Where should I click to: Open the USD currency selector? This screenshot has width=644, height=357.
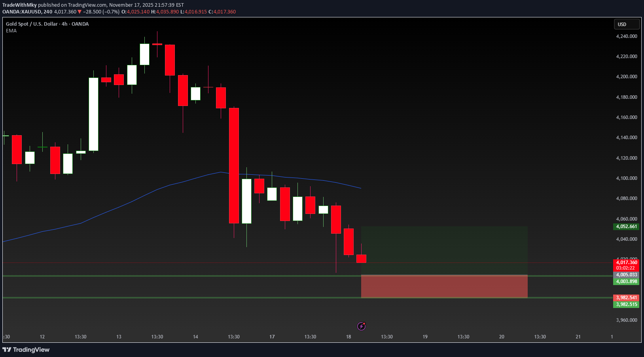tap(627, 24)
